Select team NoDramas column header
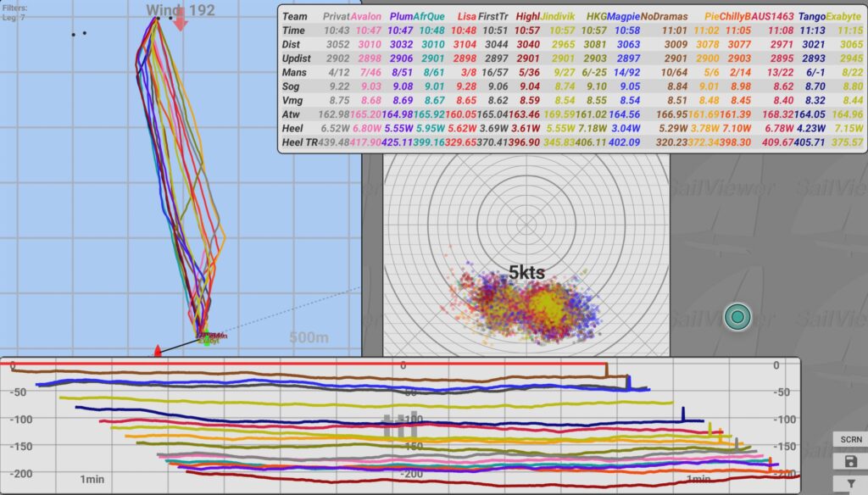 pyautogui.click(x=665, y=17)
